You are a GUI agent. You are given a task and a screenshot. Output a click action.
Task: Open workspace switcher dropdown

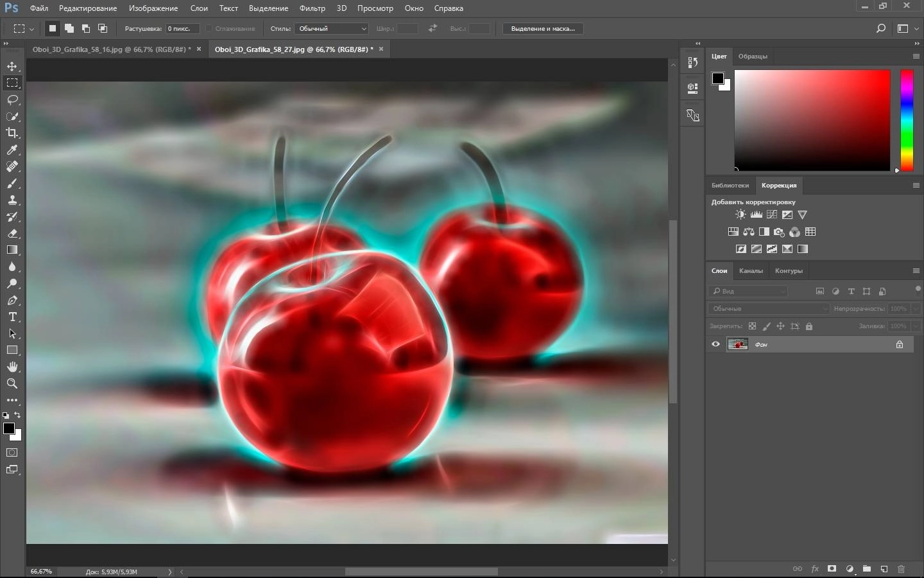pyautogui.click(x=907, y=28)
